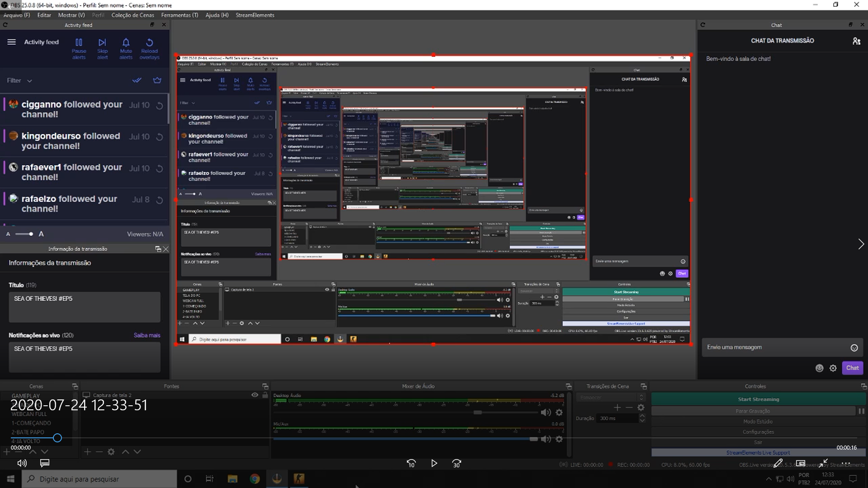Replay the kingondeurso follow alert
The width and height of the screenshot is (868, 488).
[x=159, y=137]
